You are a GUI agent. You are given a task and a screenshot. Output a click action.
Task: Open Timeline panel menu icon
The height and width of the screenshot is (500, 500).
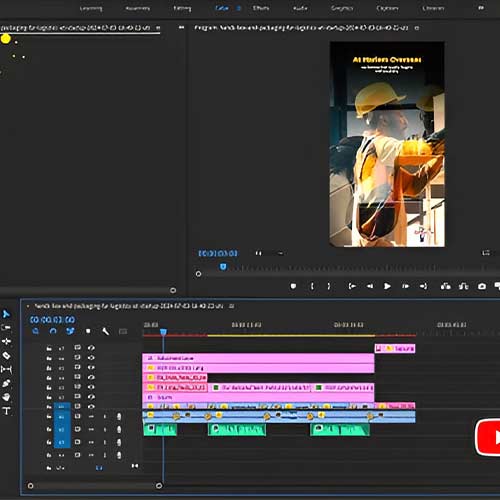point(232,306)
